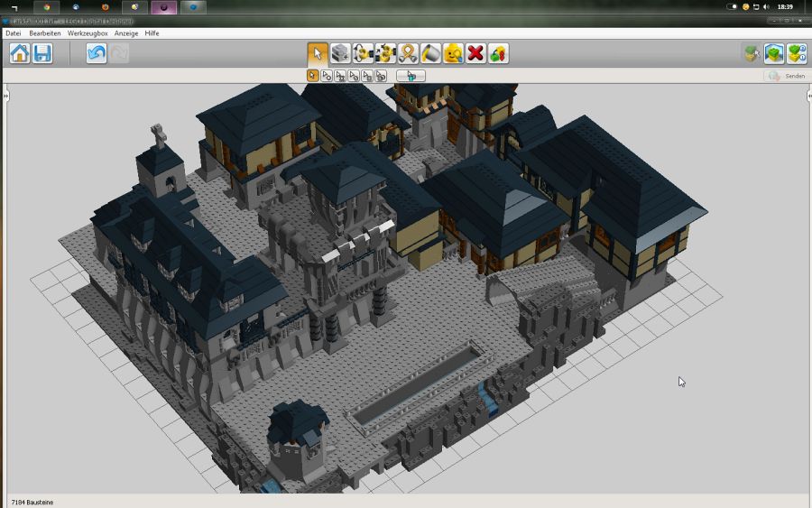Switch to Firefox in the top taskbar

click(105, 7)
